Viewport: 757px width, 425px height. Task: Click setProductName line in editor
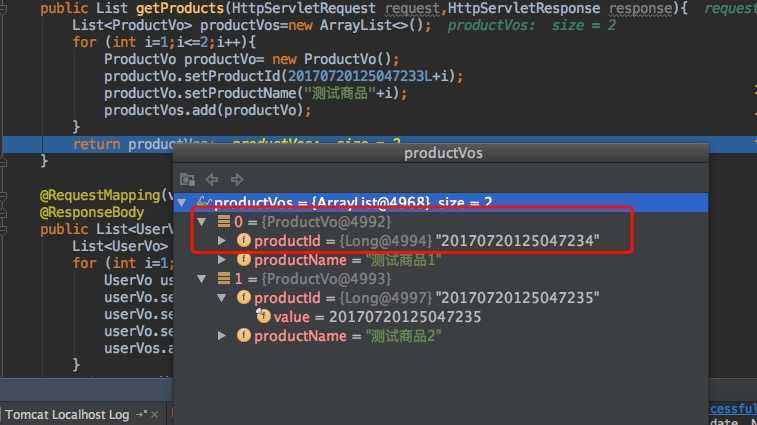coord(255,93)
